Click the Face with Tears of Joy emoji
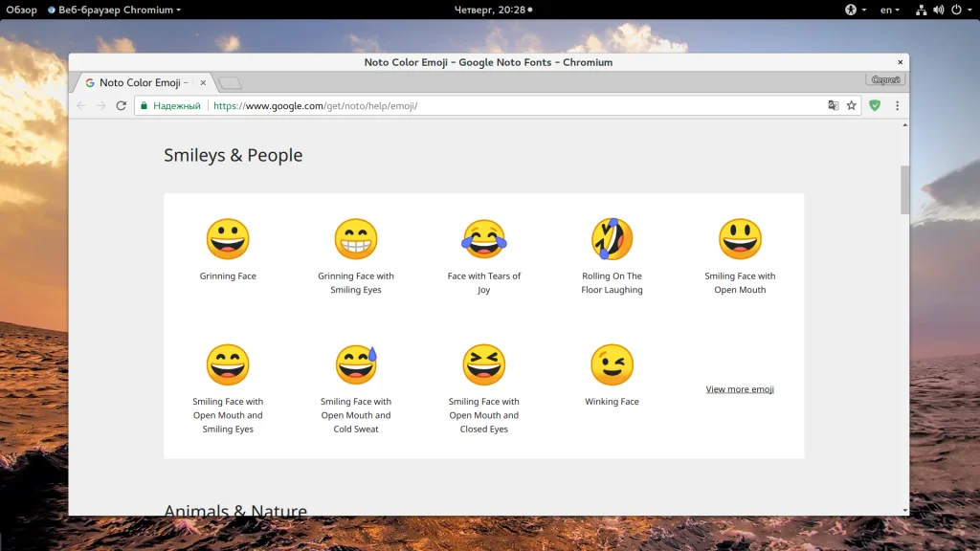980x551 pixels. (484, 239)
